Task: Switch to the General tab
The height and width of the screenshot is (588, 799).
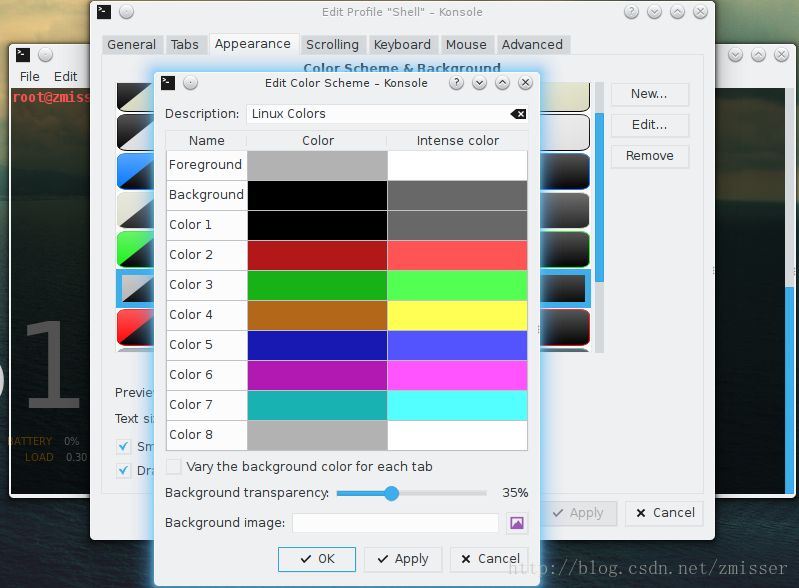Action: click(131, 45)
